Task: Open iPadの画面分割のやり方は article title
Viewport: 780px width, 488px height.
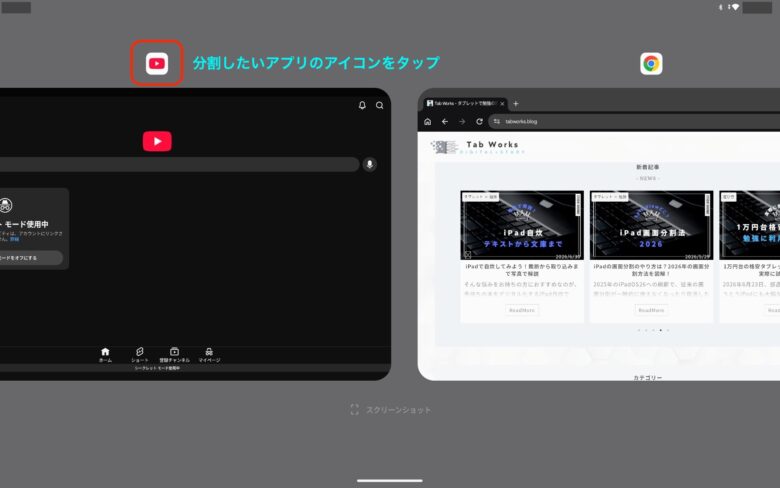Action: coord(651,270)
